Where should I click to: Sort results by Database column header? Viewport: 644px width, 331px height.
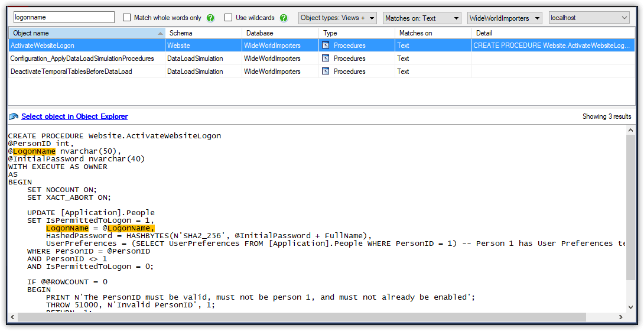point(280,33)
